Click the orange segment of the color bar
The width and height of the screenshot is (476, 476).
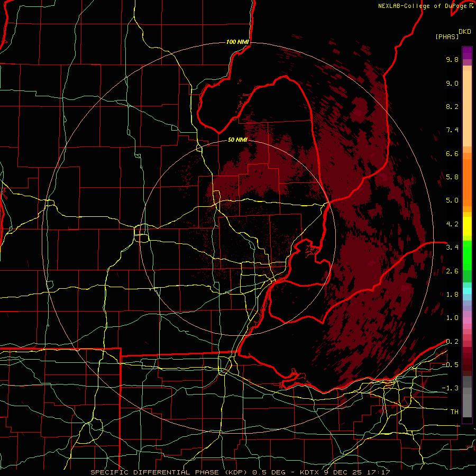click(x=467, y=182)
